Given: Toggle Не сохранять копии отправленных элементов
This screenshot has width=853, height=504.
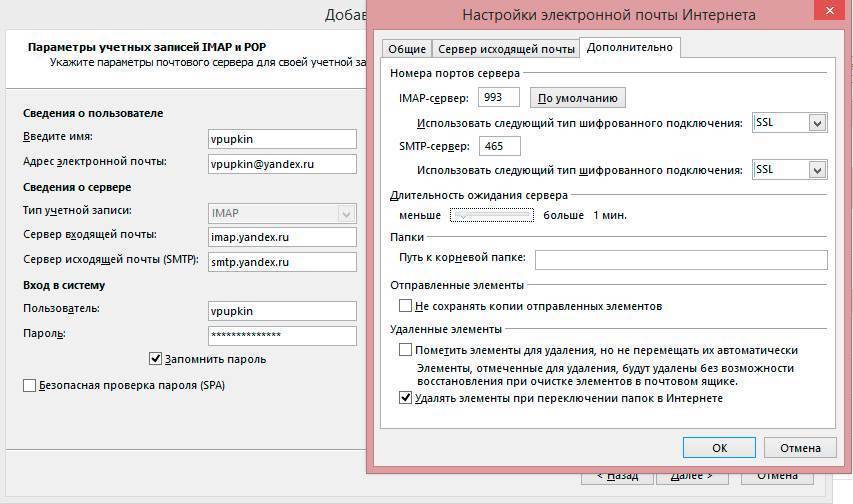Looking at the screenshot, I should coord(406,306).
